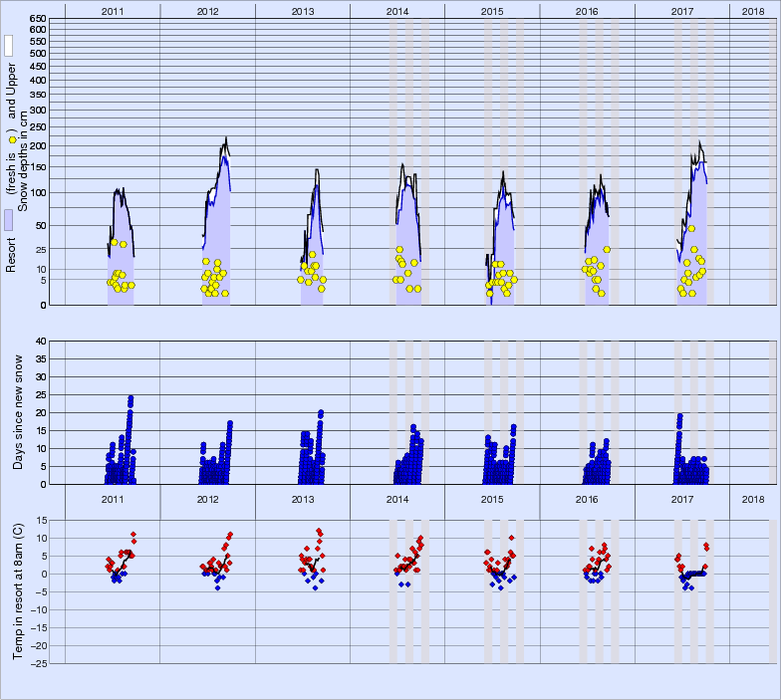Click the 40 tick on days axis
Image resolution: width=781 pixels, height=700 pixels.
click(x=41, y=341)
